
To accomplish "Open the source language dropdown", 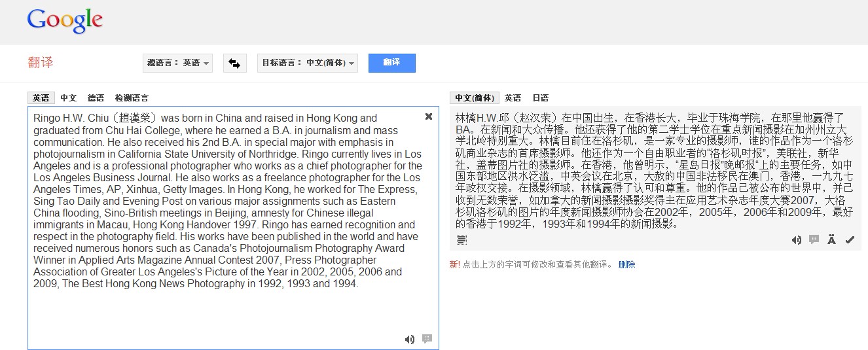I will [x=178, y=63].
